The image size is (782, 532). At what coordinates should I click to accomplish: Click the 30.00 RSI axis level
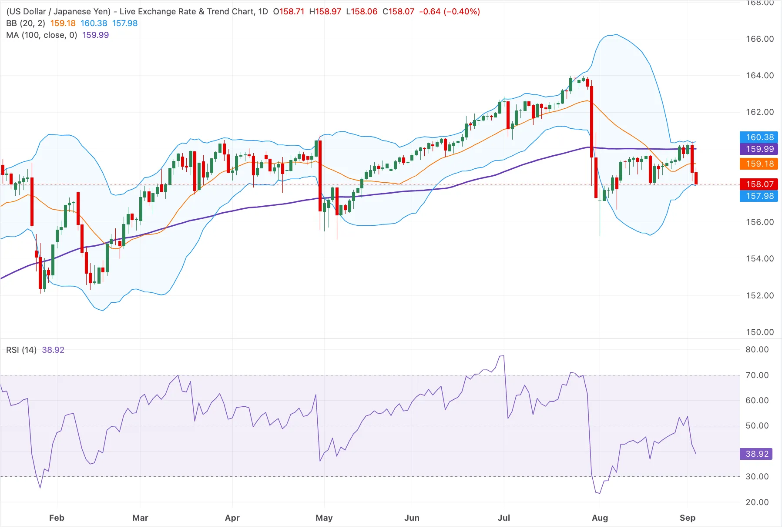(x=757, y=476)
